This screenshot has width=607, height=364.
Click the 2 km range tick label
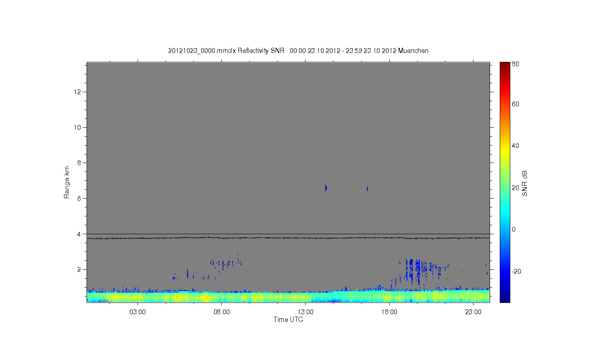(79, 269)
